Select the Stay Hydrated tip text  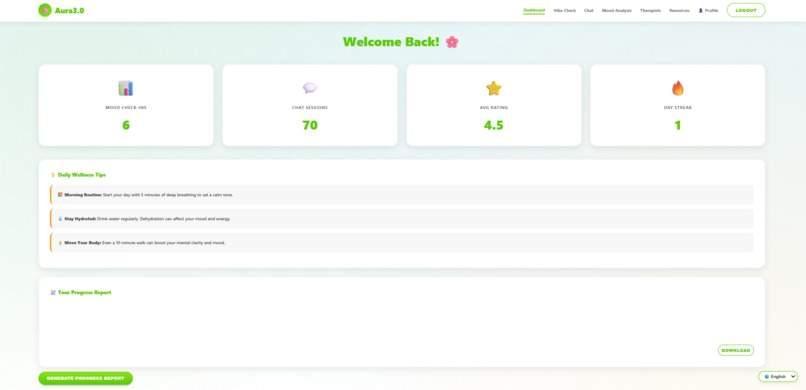(x=148, y=219)
